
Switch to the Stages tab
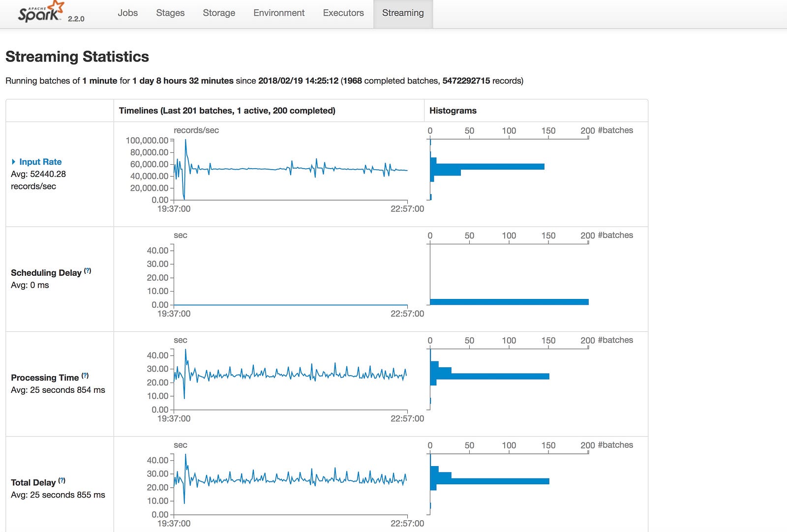pos(170,13)
